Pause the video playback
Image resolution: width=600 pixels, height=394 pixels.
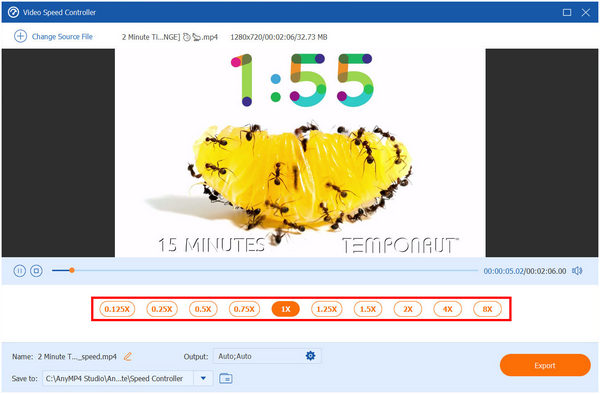[20, 271]
